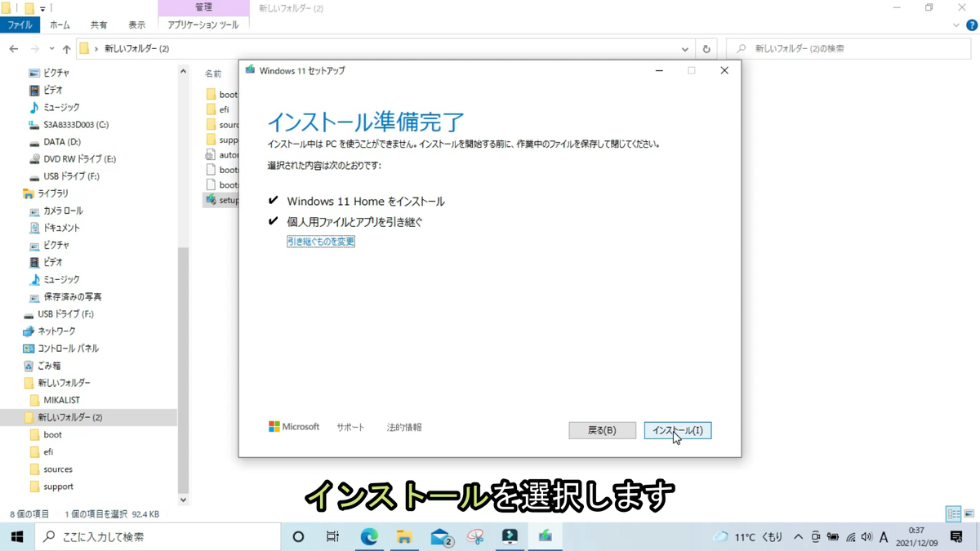The width and height of the screenshot is (980, 551).
Task: Switch to the ホーム ribbon tab
Action: tap(60, 25)
